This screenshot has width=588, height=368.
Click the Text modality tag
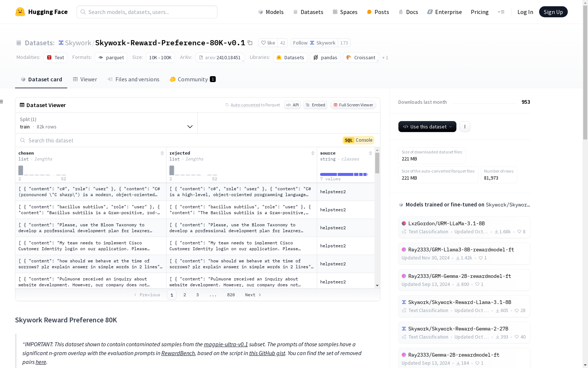[x=55, y=57]
